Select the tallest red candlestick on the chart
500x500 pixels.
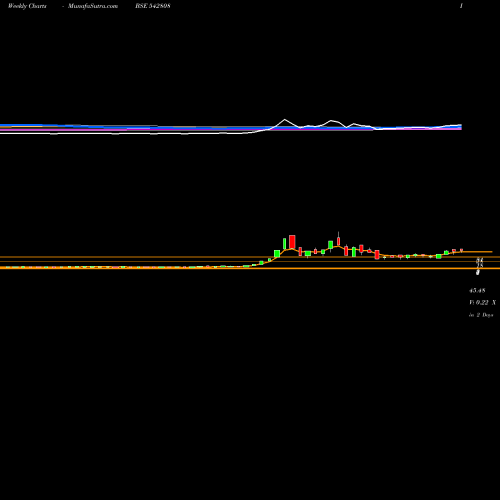point(292,242)
